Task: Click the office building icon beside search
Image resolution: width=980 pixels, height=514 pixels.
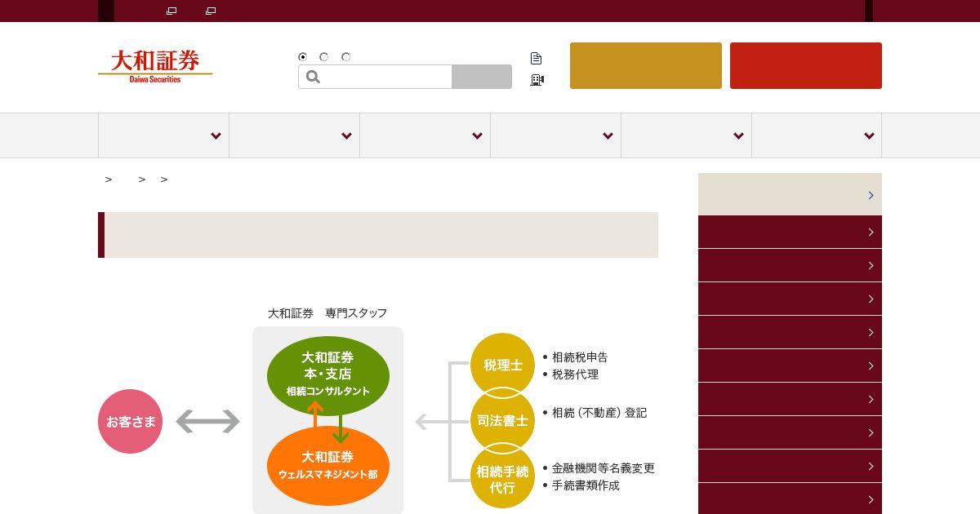Action: click(537, 80)
